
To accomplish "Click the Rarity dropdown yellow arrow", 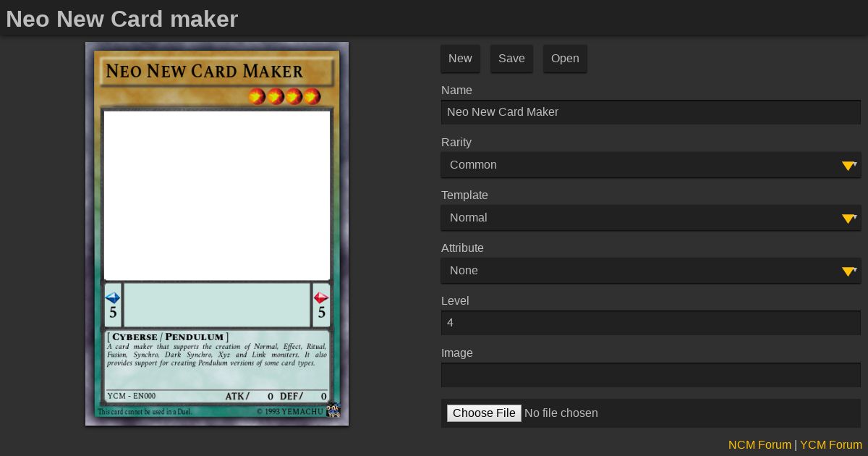I will coord(848,166).
